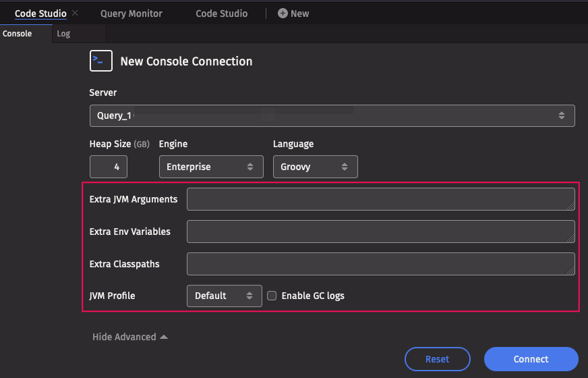Open the JVM Profile dropdown set to Default
This screenshot has height=378, width=588.
[225, 296]
